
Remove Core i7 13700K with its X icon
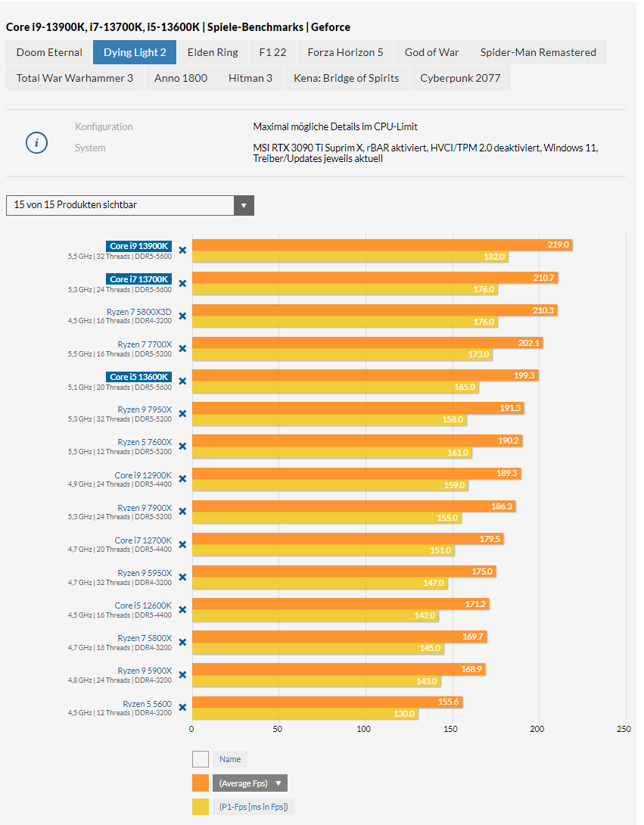click(182, 284)
